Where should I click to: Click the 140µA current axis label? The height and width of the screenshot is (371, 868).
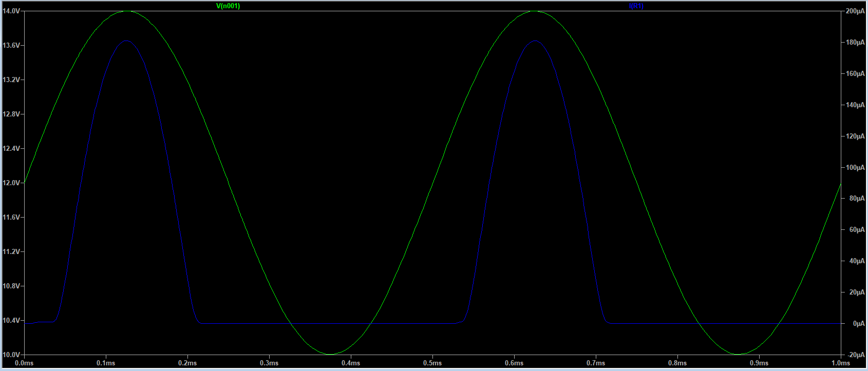click(855, 105)
